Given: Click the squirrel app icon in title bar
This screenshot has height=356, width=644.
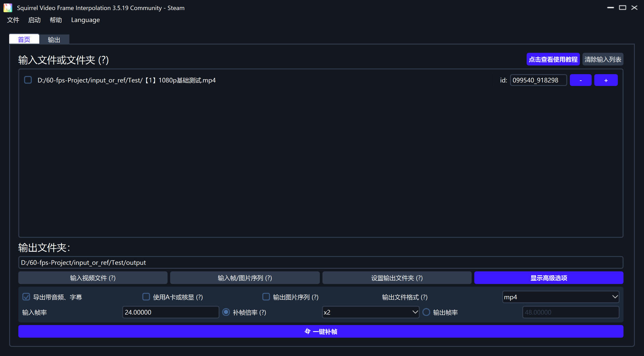Looking at the screenshot, I should [7, 7].
